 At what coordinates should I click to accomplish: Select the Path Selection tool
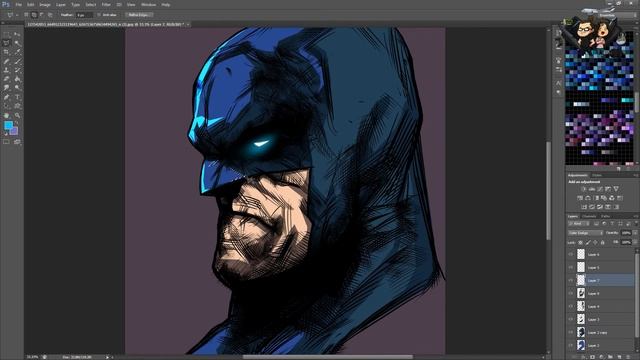[6, 106]
